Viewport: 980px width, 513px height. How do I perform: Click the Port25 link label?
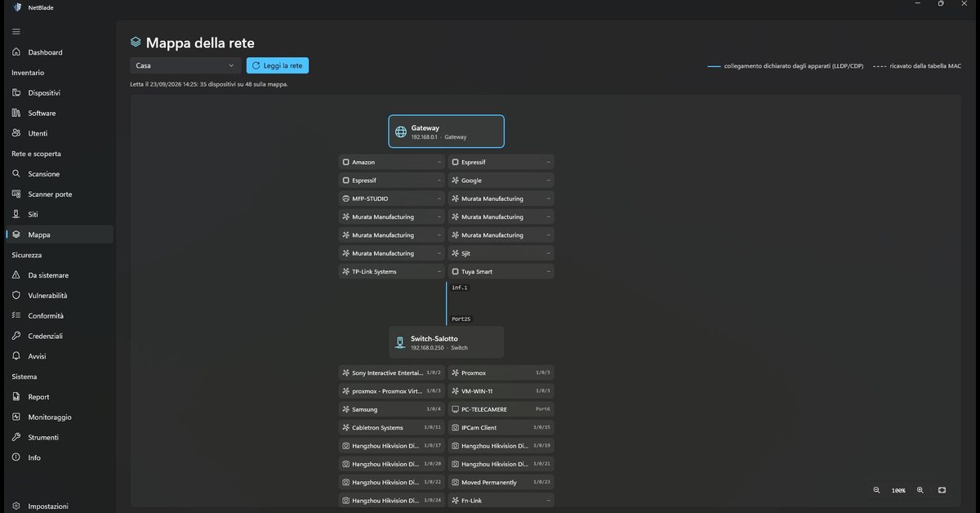(461, 319)
